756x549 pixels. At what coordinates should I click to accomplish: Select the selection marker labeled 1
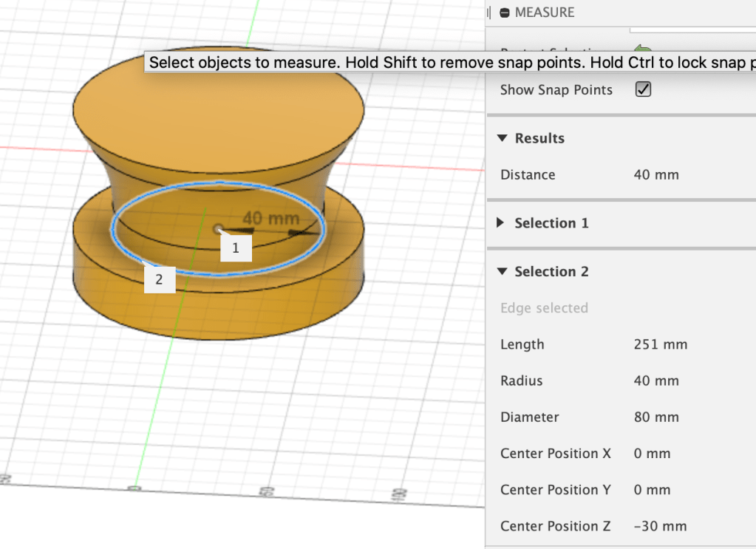pyautogui.click(x=236, y=248)
